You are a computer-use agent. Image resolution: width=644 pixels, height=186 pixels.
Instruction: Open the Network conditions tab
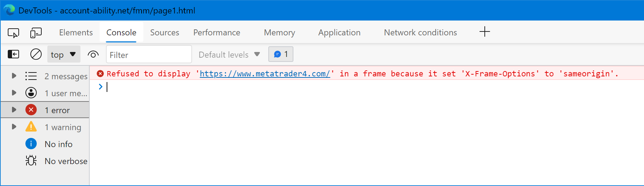[421, 33]
